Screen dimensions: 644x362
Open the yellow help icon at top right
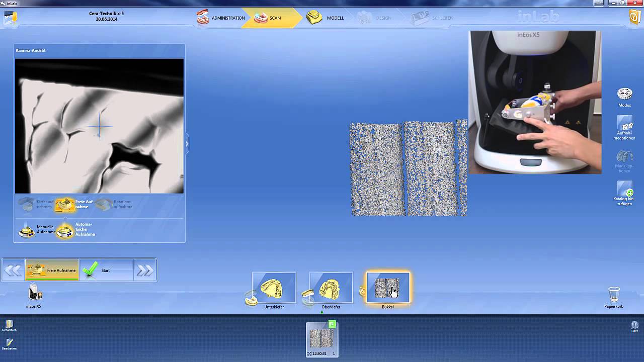coord(634,17)
